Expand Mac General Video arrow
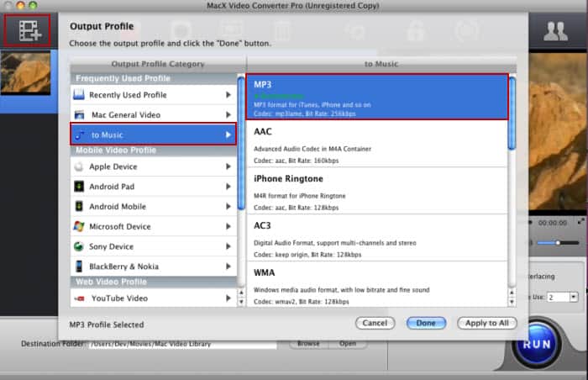This screenshot has height=380, width=588. pyautogui.click(x=228, y=114)
